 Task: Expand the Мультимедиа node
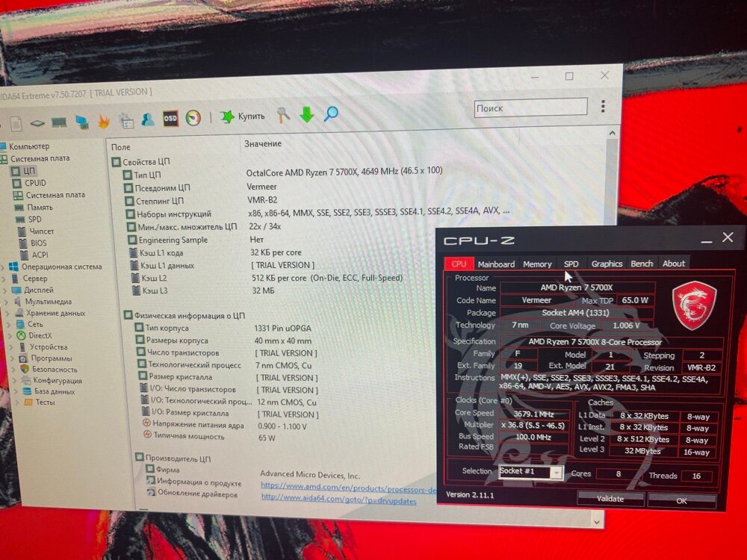pyautogui.click(x=7, y=302)
